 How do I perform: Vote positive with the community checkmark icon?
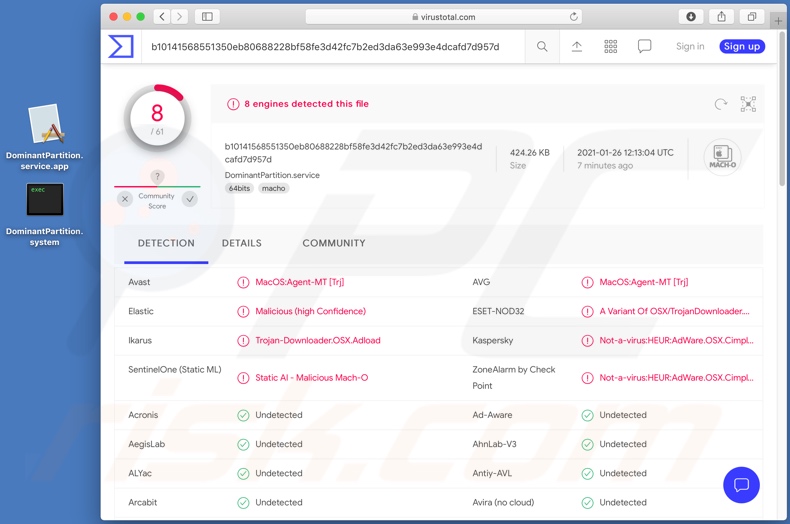pyautogui.click(x=190, y=199)
